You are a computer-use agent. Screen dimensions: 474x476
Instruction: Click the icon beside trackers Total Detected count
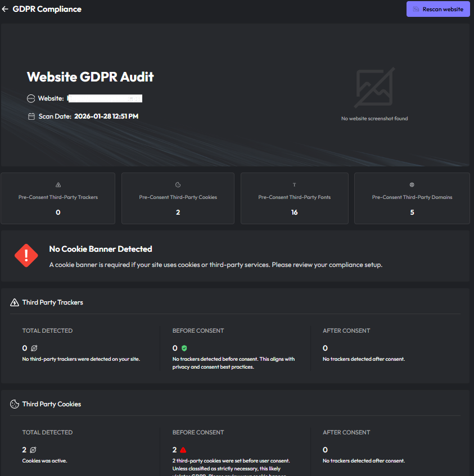tap(34, 348)
